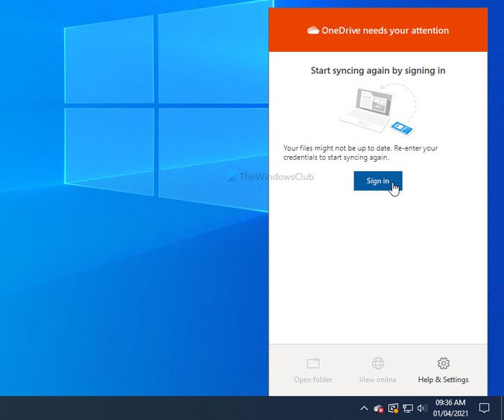This screenshot has height=420, width=504.
Task: Click OneDrive error icon in system tray
Action: pos(378,408)
